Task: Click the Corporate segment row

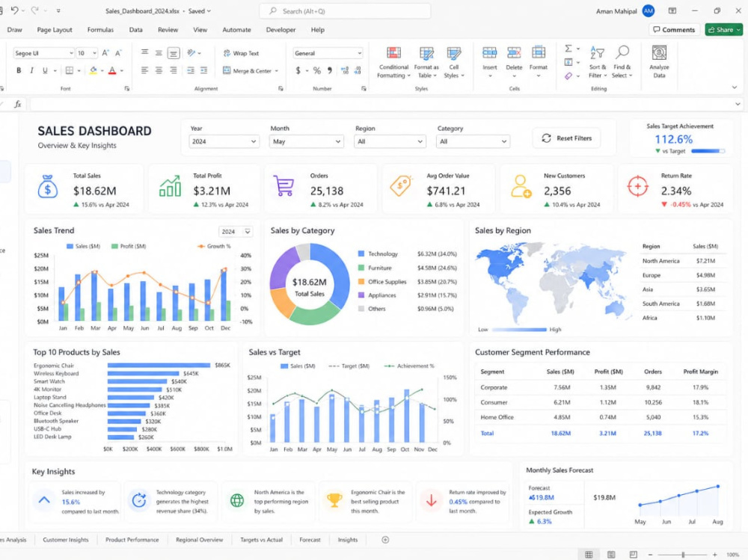Action: tap(600, 387)
